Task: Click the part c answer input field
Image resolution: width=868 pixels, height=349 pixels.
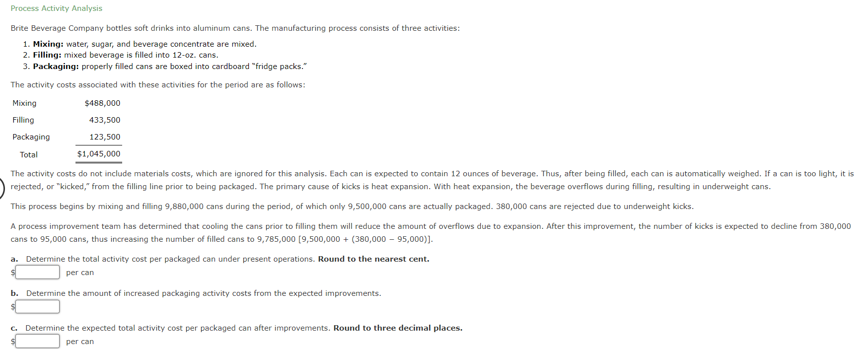Action: pyautogui.click(x=37, y=341)
